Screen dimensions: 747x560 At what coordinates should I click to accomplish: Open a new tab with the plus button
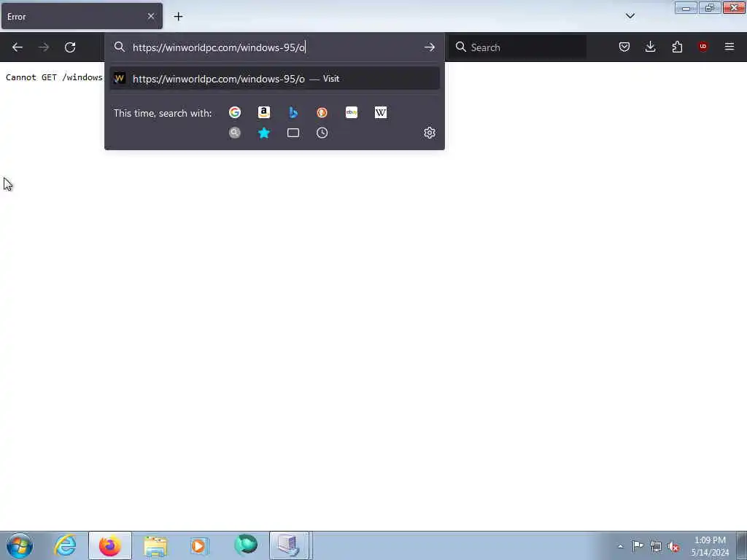click(x=178, y=17)
